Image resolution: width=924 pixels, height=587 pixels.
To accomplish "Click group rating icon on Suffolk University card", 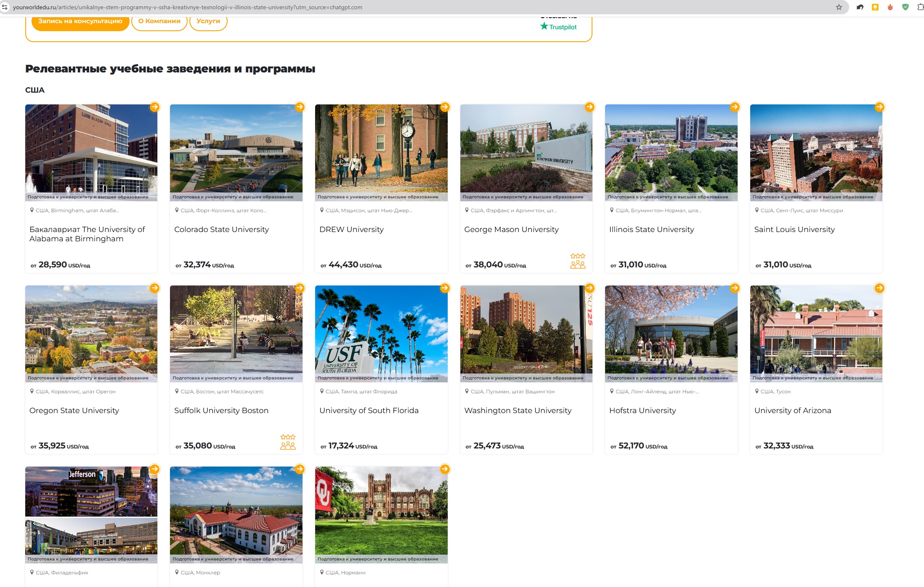I will pyautogui.click(x=288, y=442).
